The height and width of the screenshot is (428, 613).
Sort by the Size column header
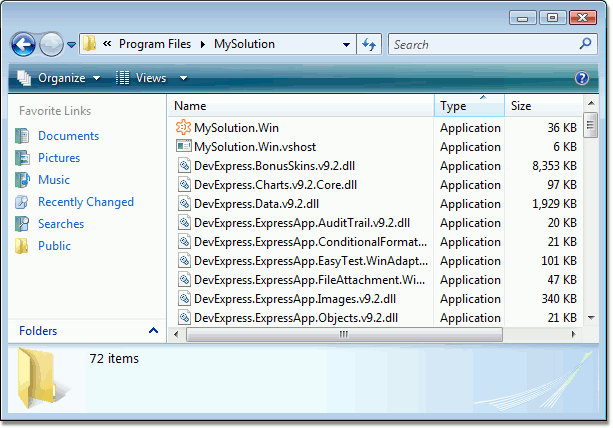pyautogui.click(x=544, y=106)
